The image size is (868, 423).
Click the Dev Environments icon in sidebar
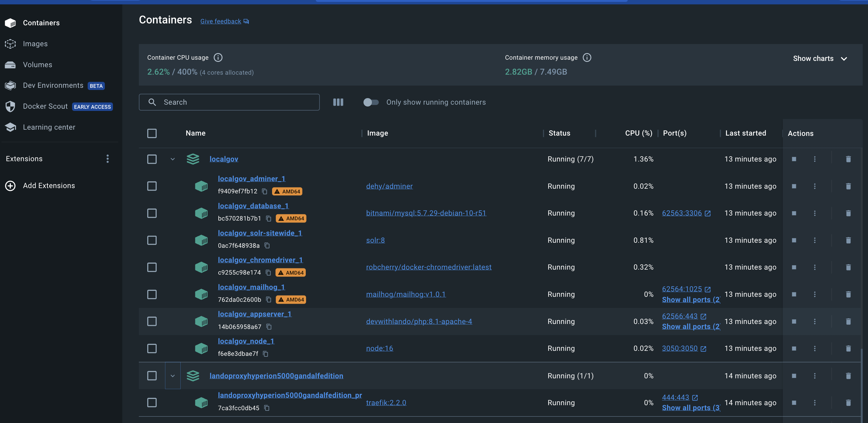click(x=11, y=85)
